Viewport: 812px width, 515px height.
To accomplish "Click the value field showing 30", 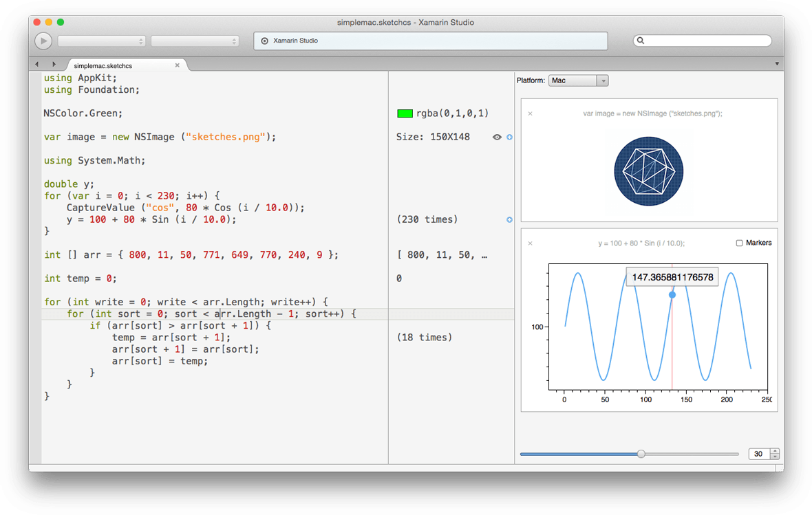I will (759, 454).
